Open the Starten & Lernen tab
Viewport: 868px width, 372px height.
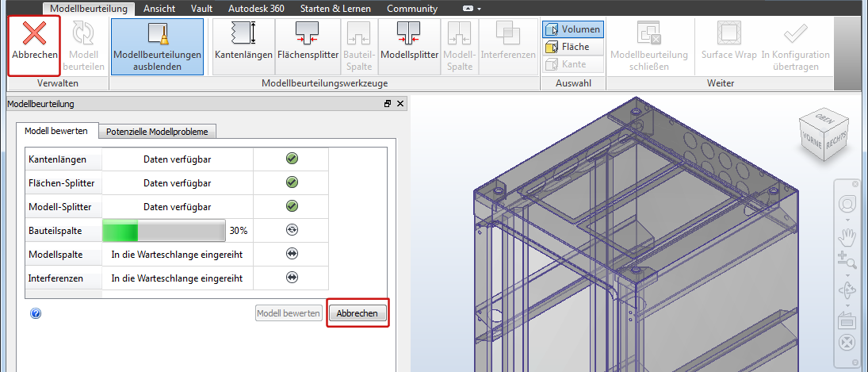point(336,8)
